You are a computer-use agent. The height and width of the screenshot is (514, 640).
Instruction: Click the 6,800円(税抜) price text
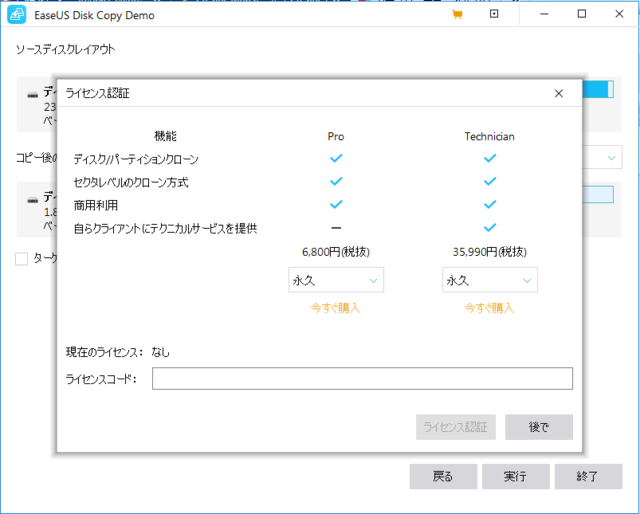(336, 252)
